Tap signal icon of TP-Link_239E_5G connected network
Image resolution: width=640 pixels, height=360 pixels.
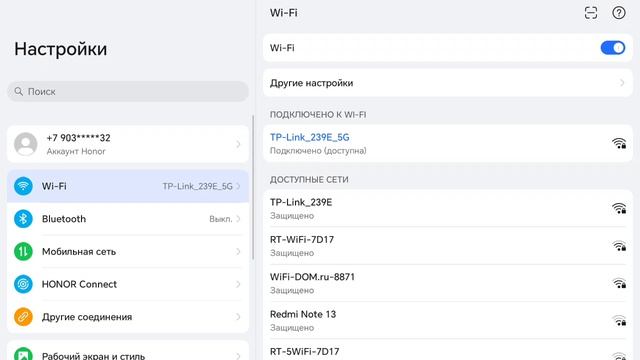coord(619,143)
